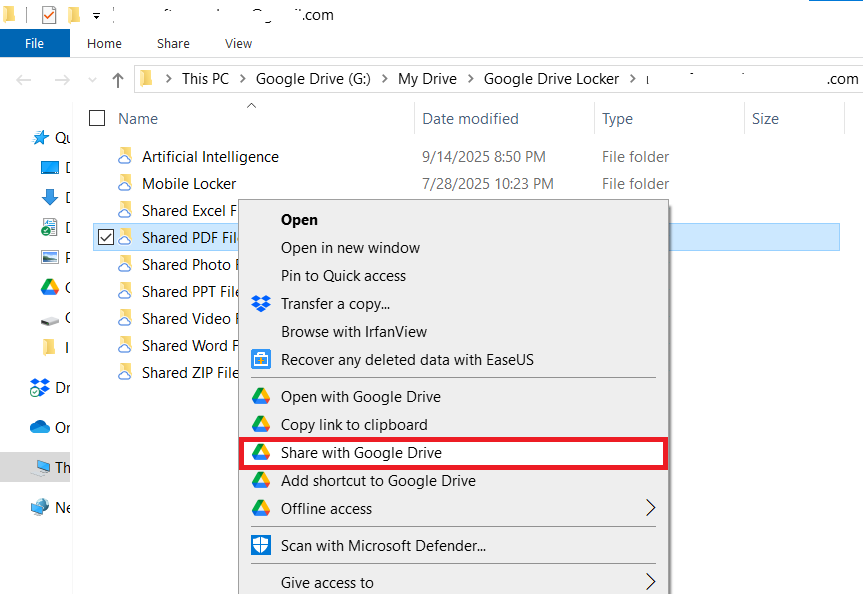Viewport: 864px width, 594px height.
Task: Uncheck the Shared PDF Files checkbox
Action: click(x=105, y=237)
